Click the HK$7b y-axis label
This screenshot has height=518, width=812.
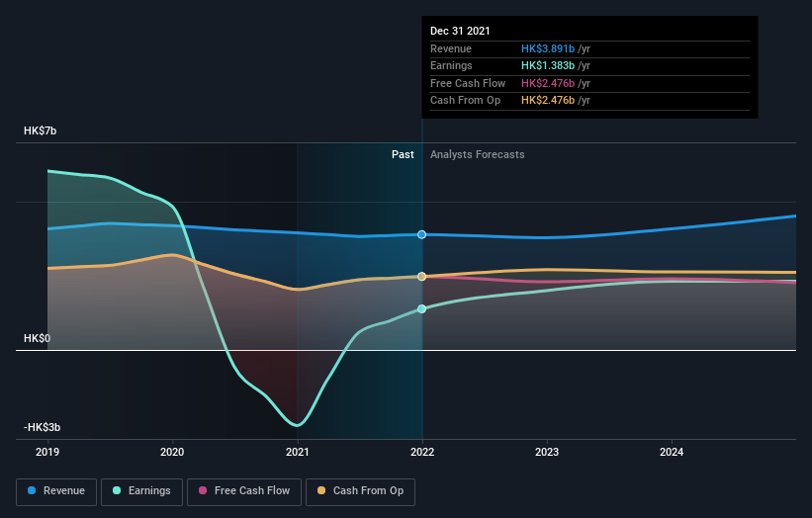point(40,130)
